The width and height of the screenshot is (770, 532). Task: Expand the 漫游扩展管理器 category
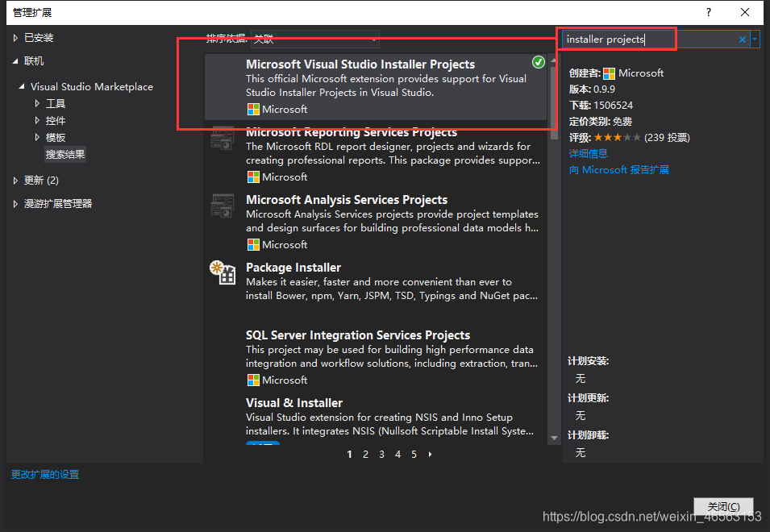point(15,204)
